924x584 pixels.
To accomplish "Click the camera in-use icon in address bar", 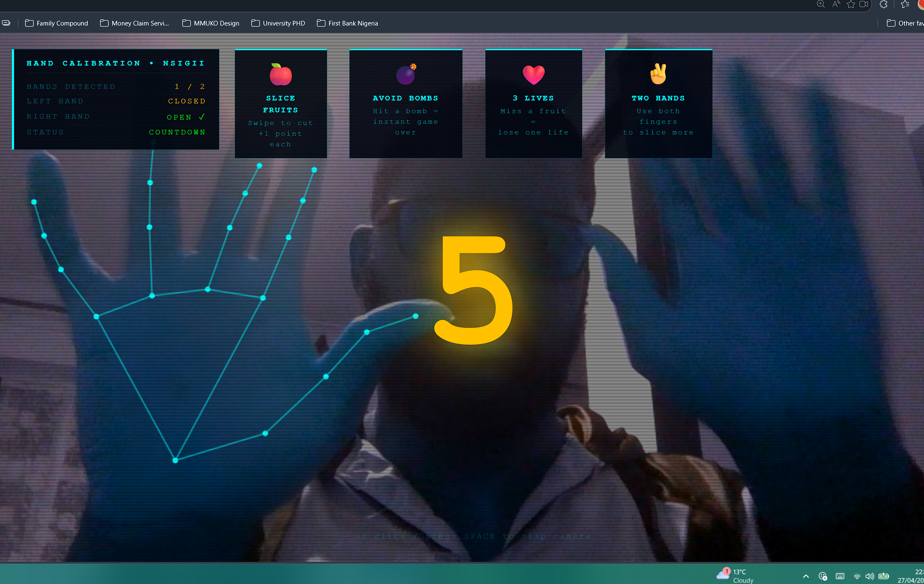I will 864,4.
